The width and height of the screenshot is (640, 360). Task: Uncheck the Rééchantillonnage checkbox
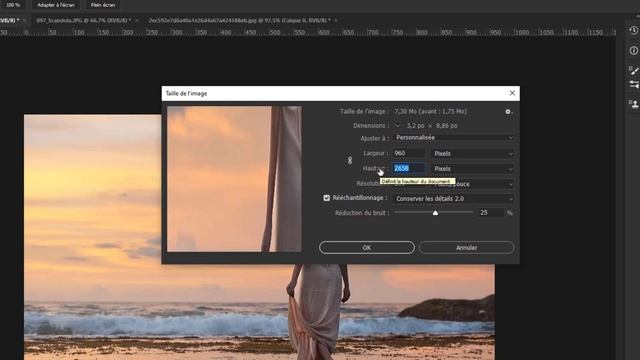tap(327, 198)
